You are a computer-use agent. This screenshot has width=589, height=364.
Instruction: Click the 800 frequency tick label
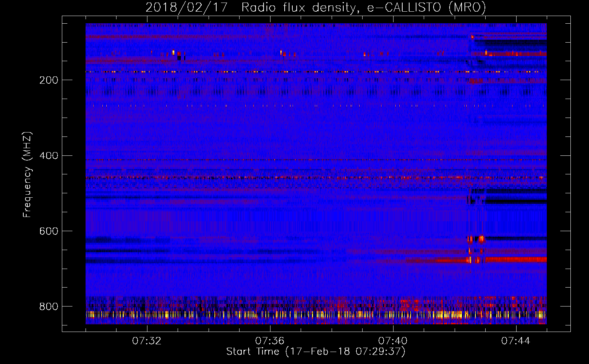pos(49,306)
